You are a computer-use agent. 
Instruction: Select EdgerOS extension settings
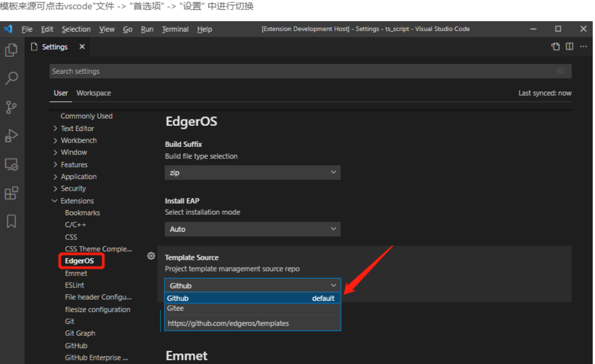[80, 261]
